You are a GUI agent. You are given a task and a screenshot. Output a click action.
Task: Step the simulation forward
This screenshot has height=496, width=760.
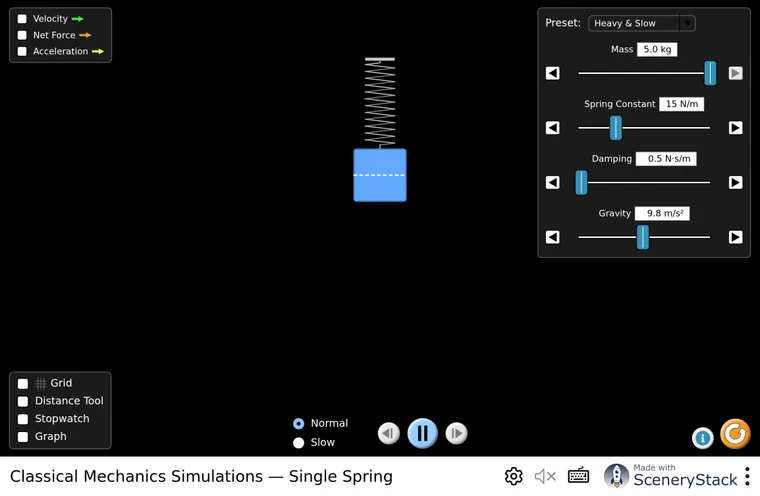pos(457,433)
